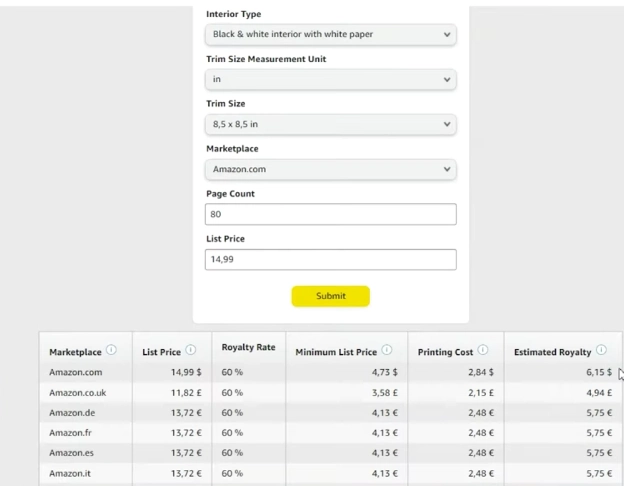624x486 pixels.
Task: Click the Amazon.it marketplace cell
Action: coord(71,472)
